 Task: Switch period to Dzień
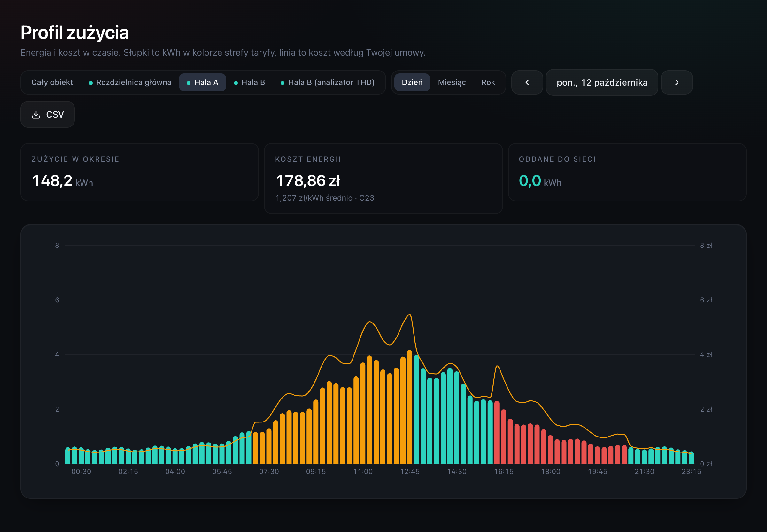412,82
